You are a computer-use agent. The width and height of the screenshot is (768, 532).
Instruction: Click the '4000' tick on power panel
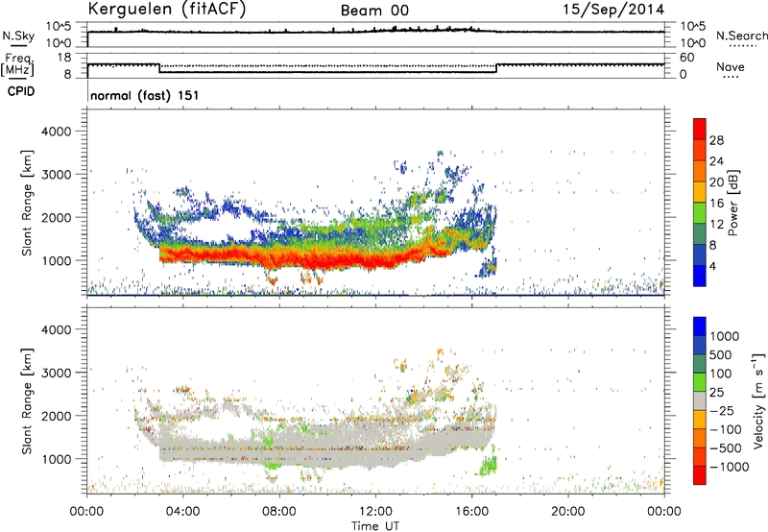tap(56, 132)
